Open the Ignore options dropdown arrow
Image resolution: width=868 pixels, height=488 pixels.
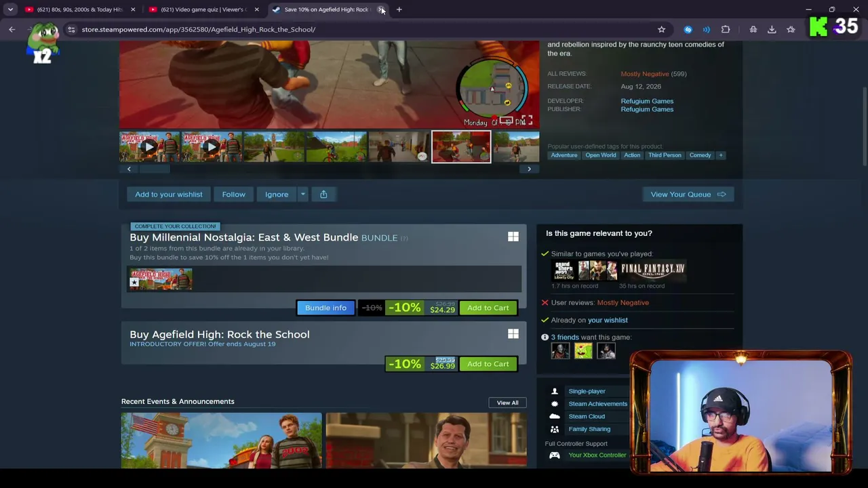[303, 195]
